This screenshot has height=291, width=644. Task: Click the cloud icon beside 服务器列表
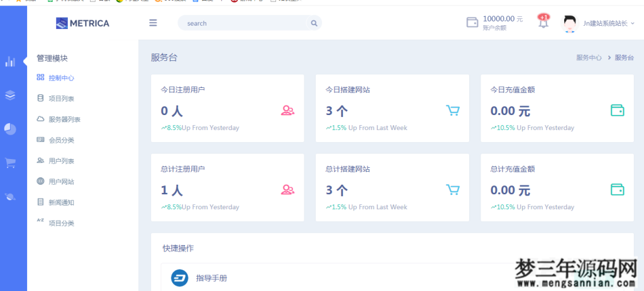pos(40,119)
